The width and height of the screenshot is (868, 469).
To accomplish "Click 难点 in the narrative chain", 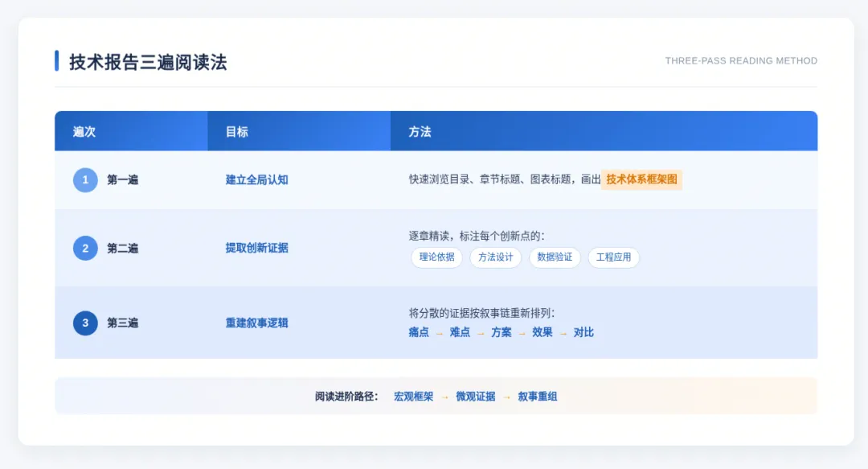I will click(460, 332).
